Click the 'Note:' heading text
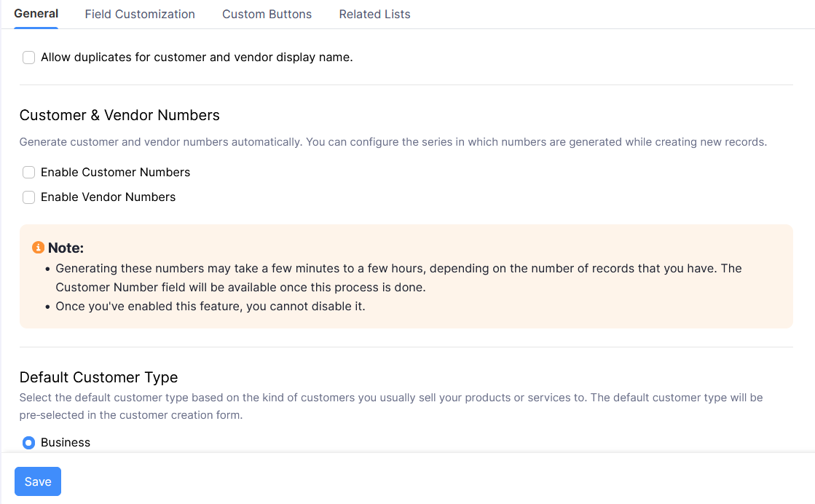 [66, 248]
